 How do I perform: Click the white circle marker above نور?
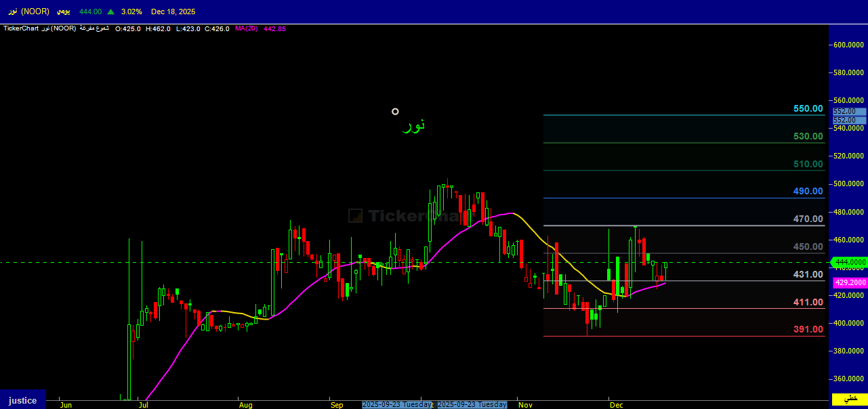click(x=395, y=112)
